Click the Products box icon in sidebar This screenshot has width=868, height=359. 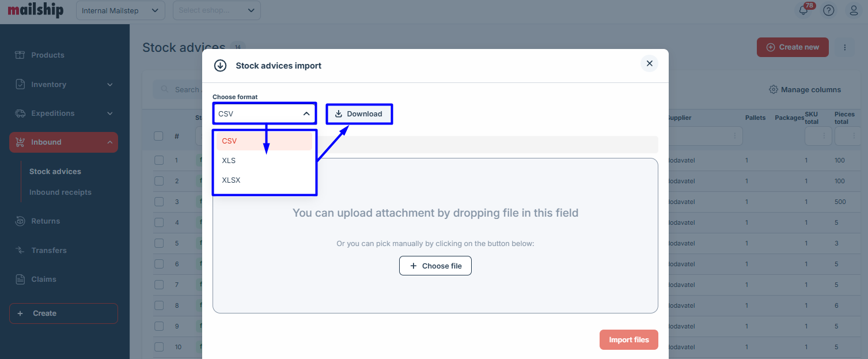click(x=20, y=55)
